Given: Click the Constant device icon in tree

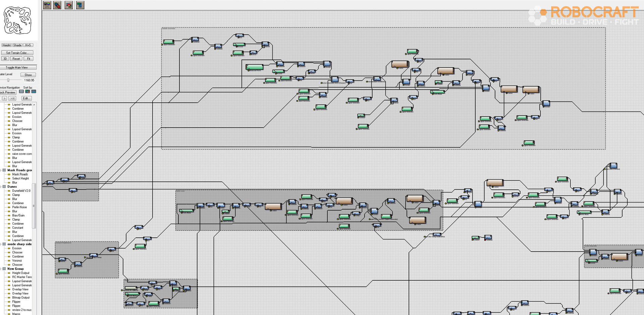Looking at the screenshot, I should point(9,228).
